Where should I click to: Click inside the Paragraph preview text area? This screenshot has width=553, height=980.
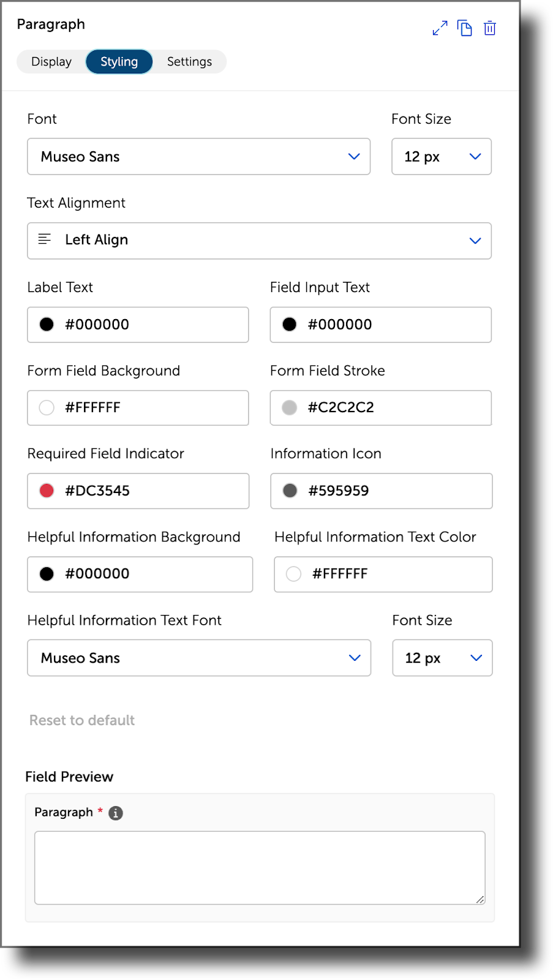coord(260,868)
